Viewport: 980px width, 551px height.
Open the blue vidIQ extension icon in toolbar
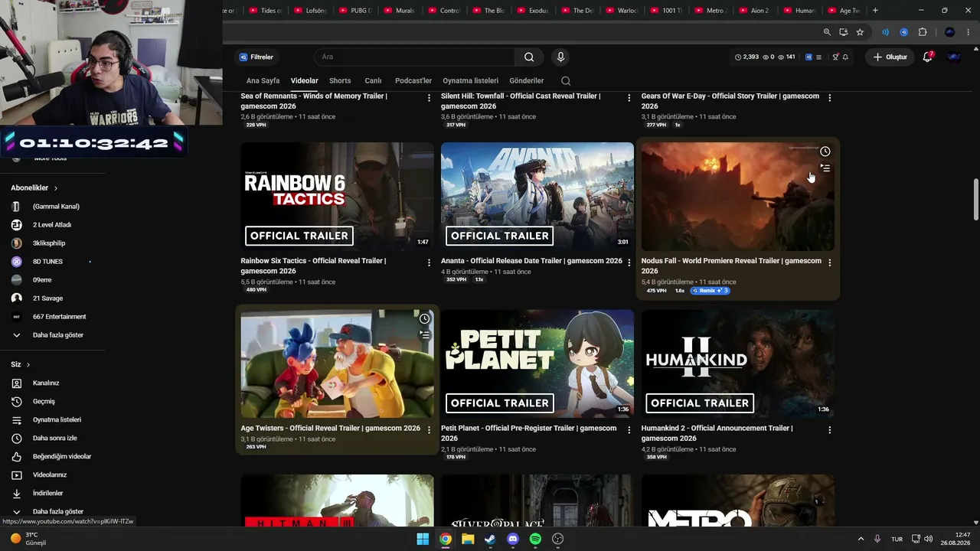[903, 32]
